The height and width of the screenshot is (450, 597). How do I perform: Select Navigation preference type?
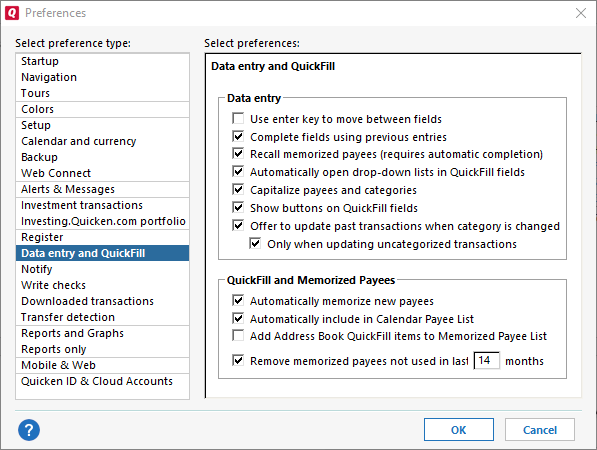[x=102, y=77]
